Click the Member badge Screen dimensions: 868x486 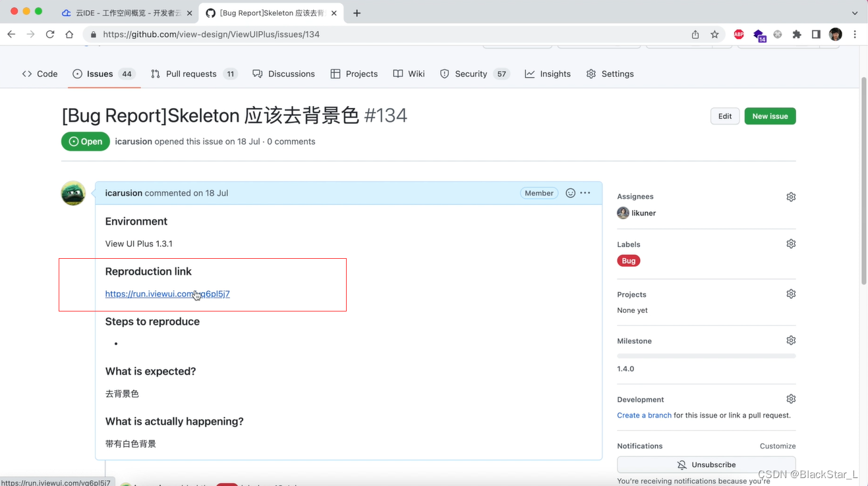coord(539,193)
